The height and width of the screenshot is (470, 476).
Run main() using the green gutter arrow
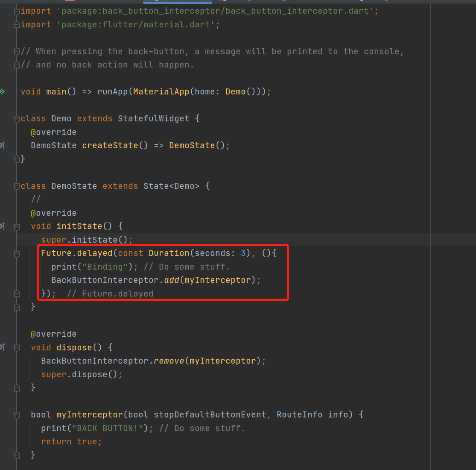[x=3, y=91]
